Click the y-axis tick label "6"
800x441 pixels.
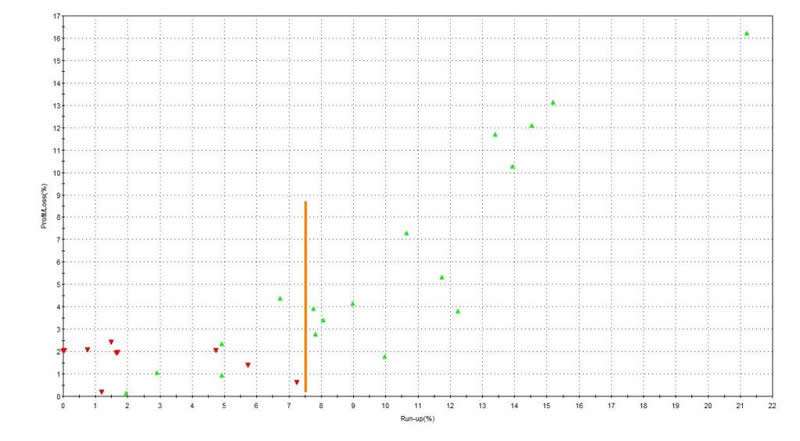pos(58,262)
